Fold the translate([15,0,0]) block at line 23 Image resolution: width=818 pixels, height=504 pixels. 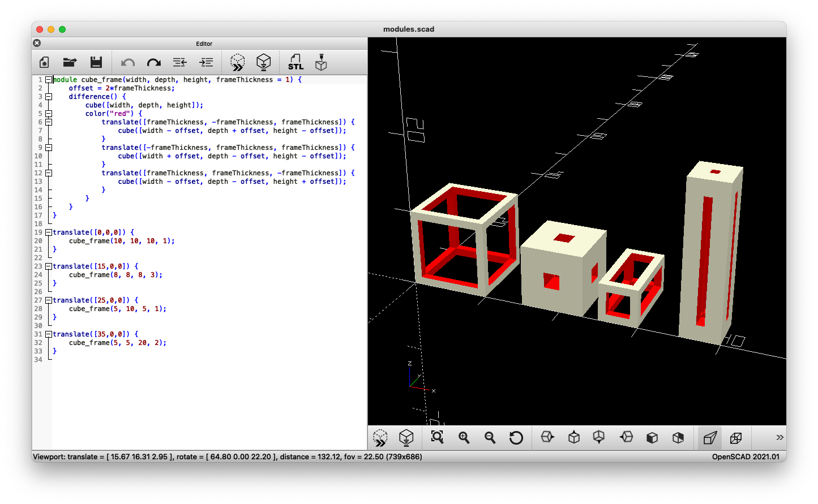coord(49,266)
